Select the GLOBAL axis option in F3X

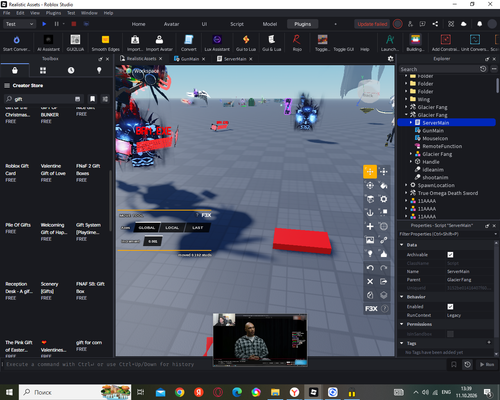147,228
